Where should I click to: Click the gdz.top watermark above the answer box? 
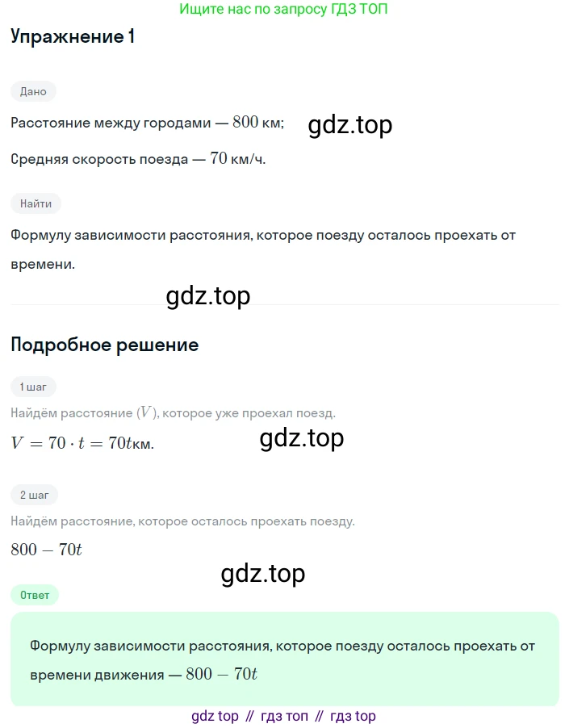(263, 574)
